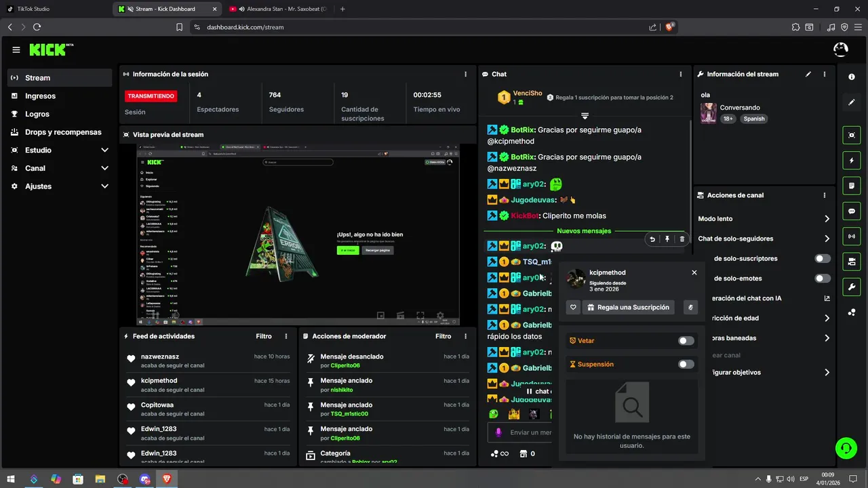Pin the hovered chat message
This screenshot has height=488, width=868.
click(667, 239)
